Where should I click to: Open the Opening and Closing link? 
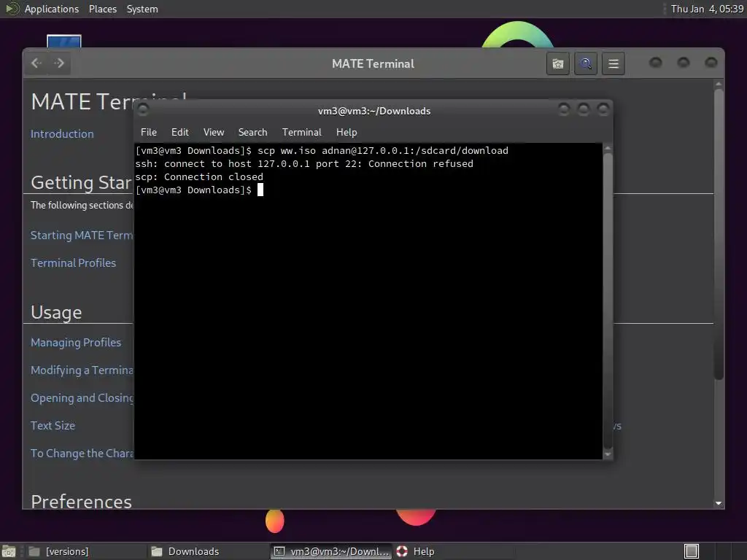coord(82,397)
